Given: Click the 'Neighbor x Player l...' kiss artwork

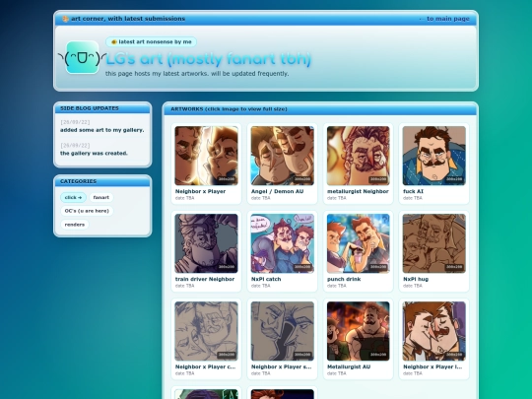Looking at the screenshot, I should 433,331.
